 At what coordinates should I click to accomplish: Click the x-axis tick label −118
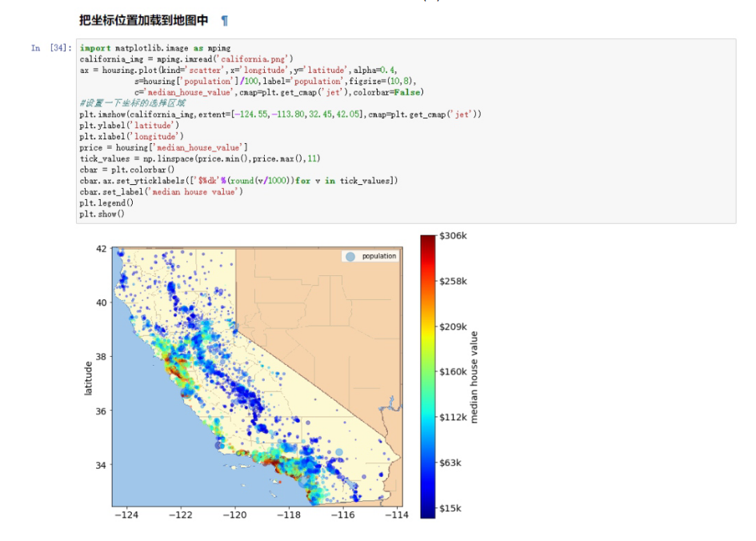(x=289, y=515)
